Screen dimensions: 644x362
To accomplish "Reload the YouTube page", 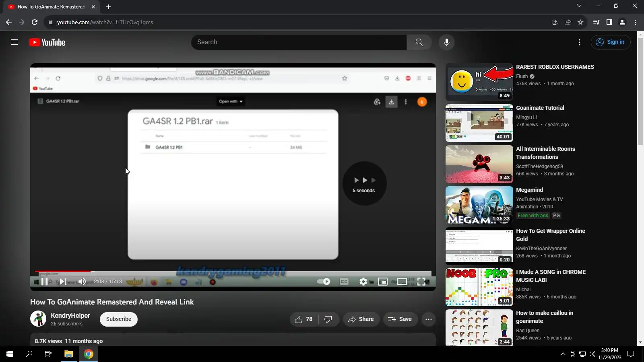I will coord(35,22).
